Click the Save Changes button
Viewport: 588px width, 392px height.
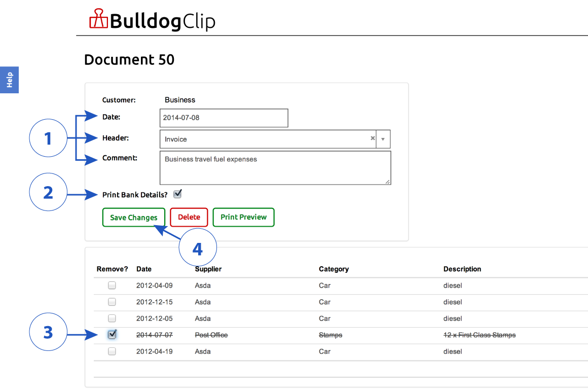tap(133, 218)
